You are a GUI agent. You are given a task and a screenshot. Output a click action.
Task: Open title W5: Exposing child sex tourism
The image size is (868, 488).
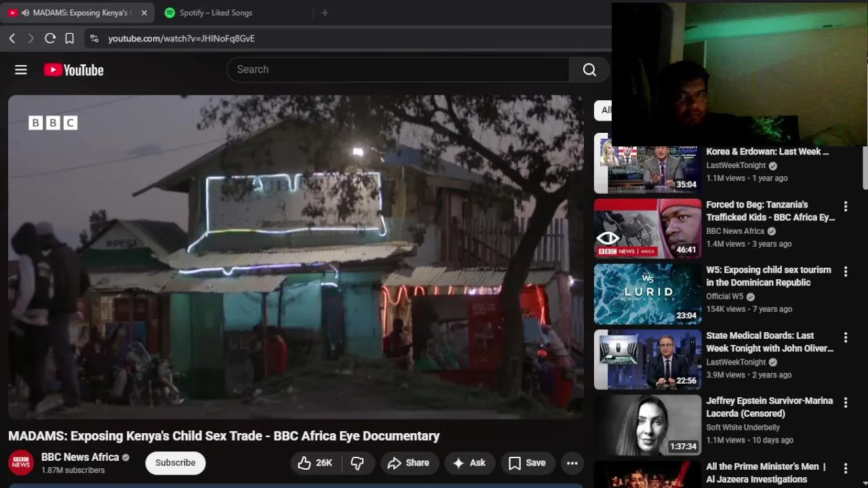[x=768, y=276]
